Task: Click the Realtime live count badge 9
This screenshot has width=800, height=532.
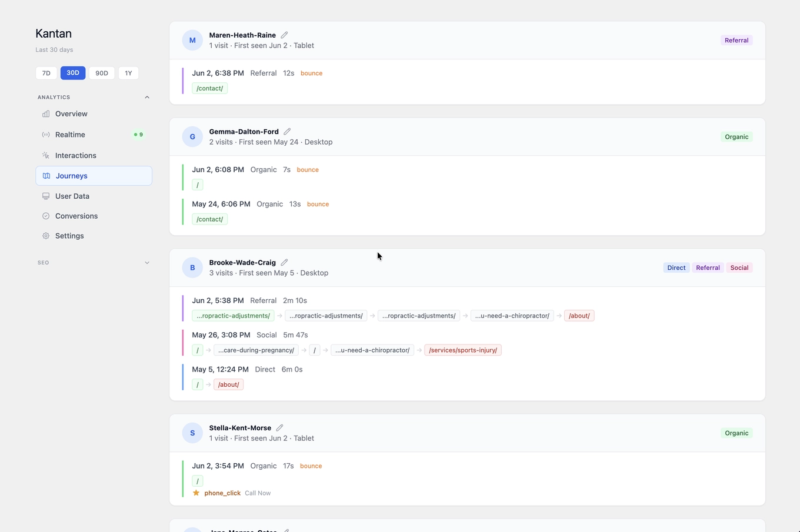Action: (138, 135)
